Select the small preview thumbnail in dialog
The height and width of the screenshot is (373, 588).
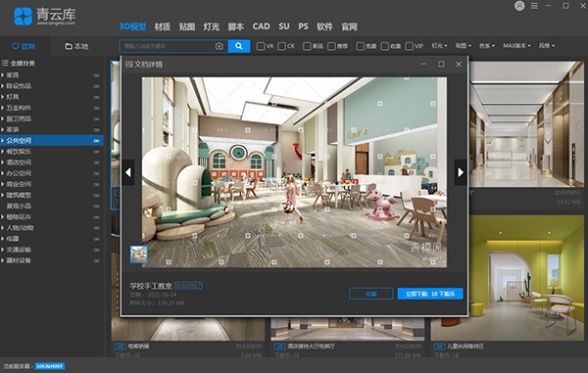point(138,255)
